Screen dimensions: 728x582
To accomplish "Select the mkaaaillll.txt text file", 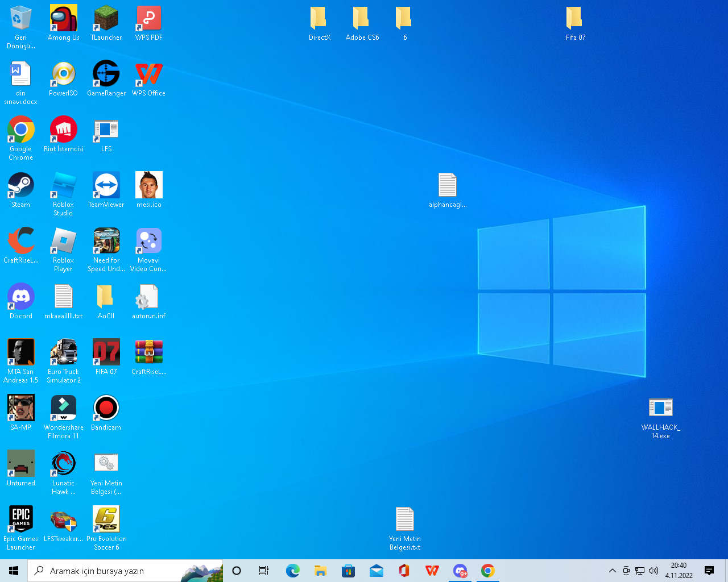I will point(64,297).
